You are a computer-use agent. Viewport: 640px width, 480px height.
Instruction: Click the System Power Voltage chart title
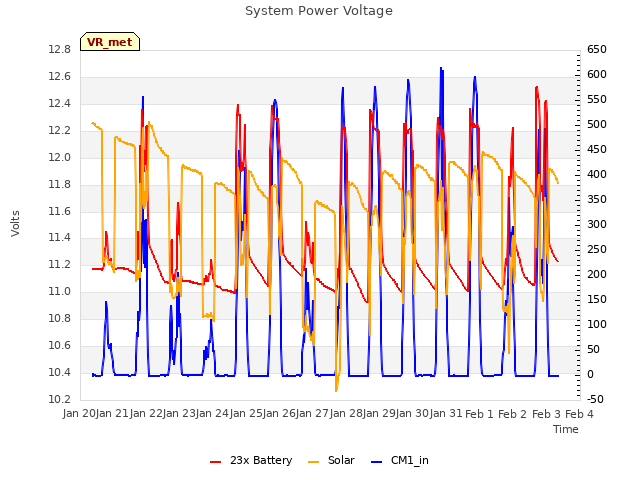coord(319,11)
